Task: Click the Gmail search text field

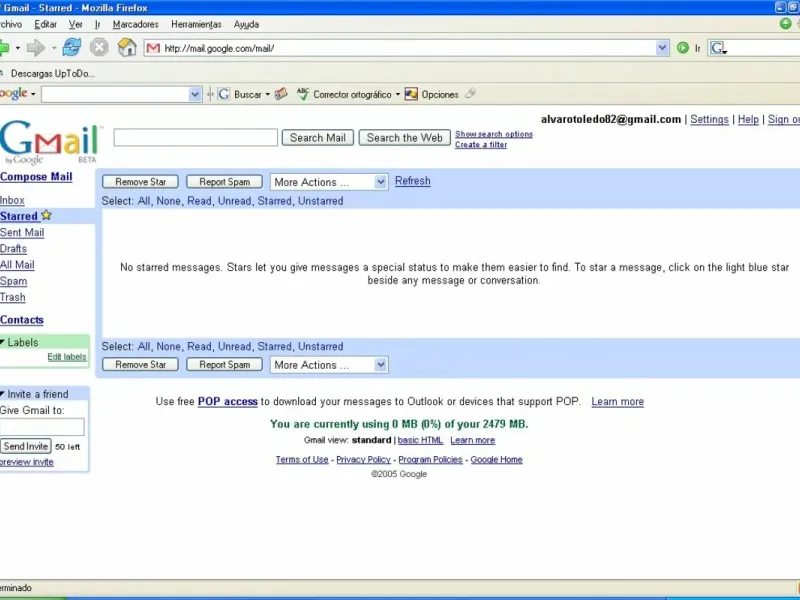Action: point(195,138)
